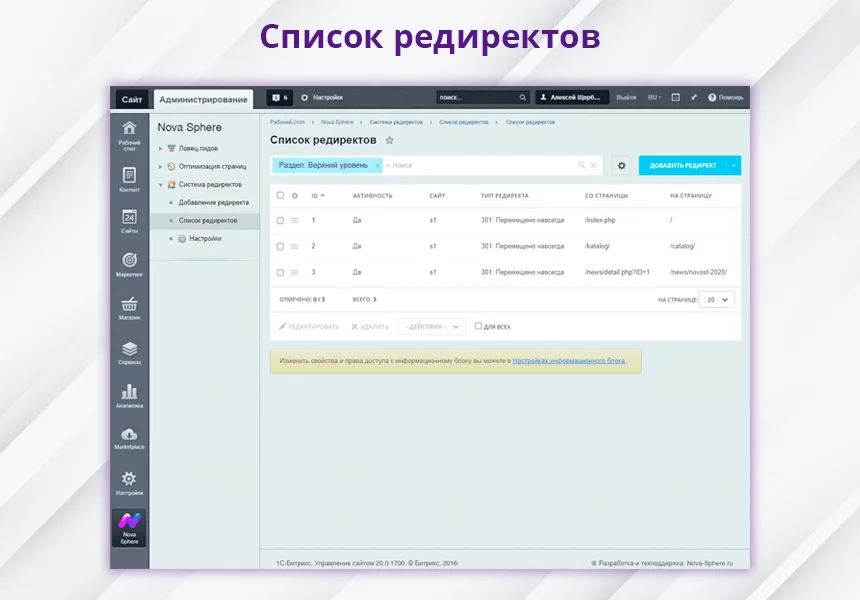Open list settings gear button beside filter
The height and width of the screenshot is (600, 860).
point(621,165)
